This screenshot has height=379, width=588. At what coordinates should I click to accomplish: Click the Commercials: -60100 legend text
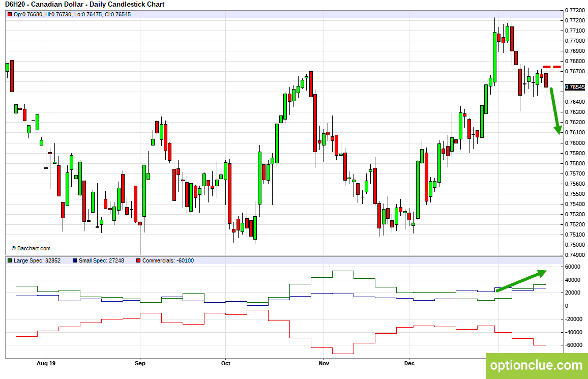coord(168,260)
